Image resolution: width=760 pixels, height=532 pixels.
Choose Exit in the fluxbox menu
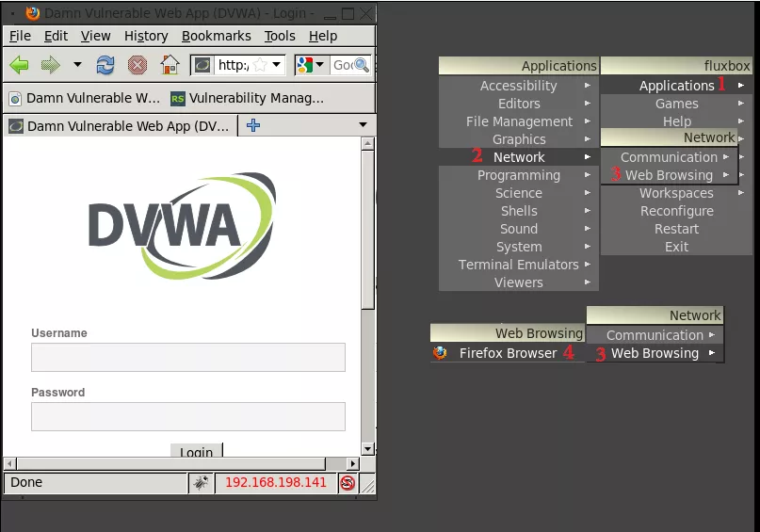[x=676, y=247]
